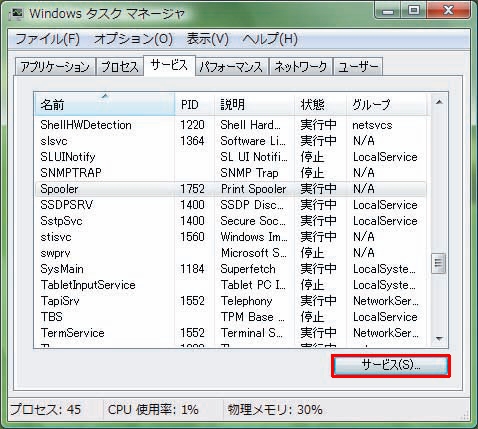This screenshot has height=429, width=478.
Task: Click the サービス(S)... button
Action: 391,366
